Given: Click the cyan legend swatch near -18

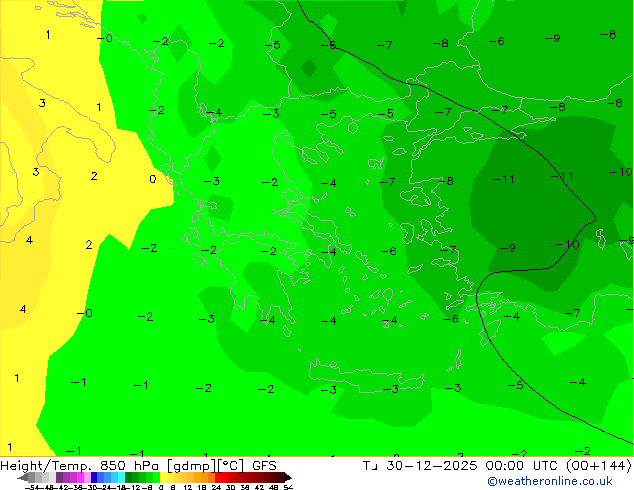Looking at the screenshot, I should tap(121, 477).
